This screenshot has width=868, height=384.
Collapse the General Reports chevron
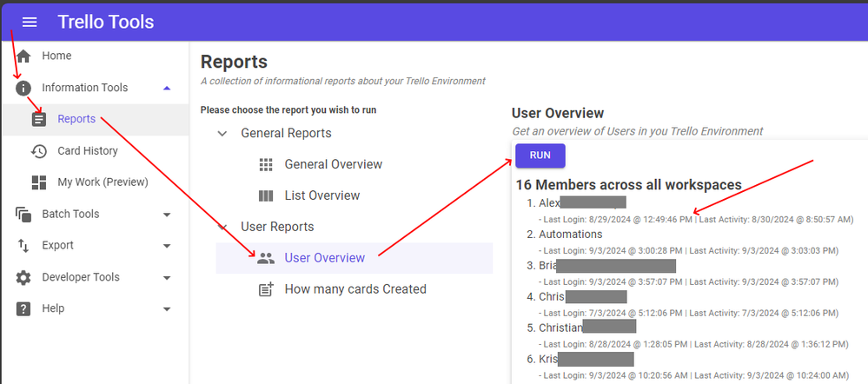pyautogui.click(x=222, y=133)
